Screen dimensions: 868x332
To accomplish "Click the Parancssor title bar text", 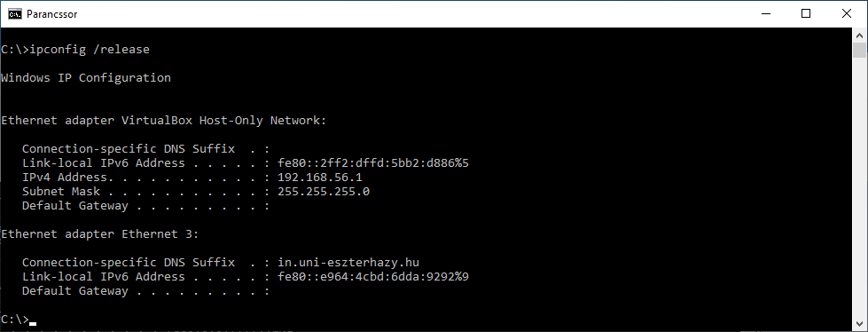I will coord(52,14).
